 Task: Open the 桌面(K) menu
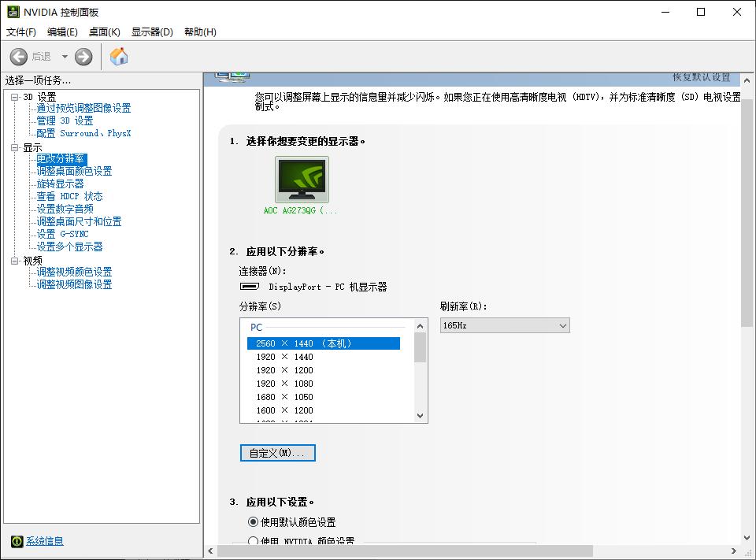pos(104,32)
